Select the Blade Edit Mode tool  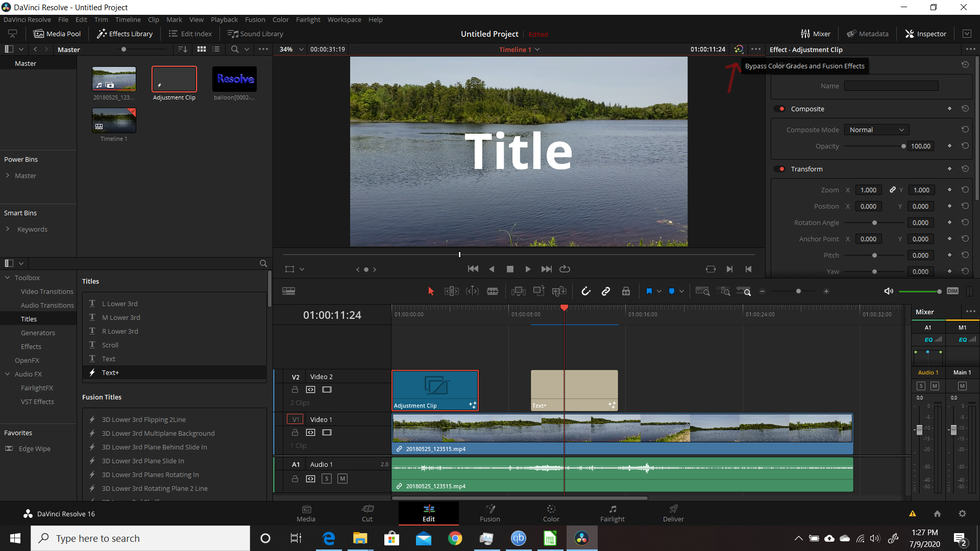click(493, 291)
